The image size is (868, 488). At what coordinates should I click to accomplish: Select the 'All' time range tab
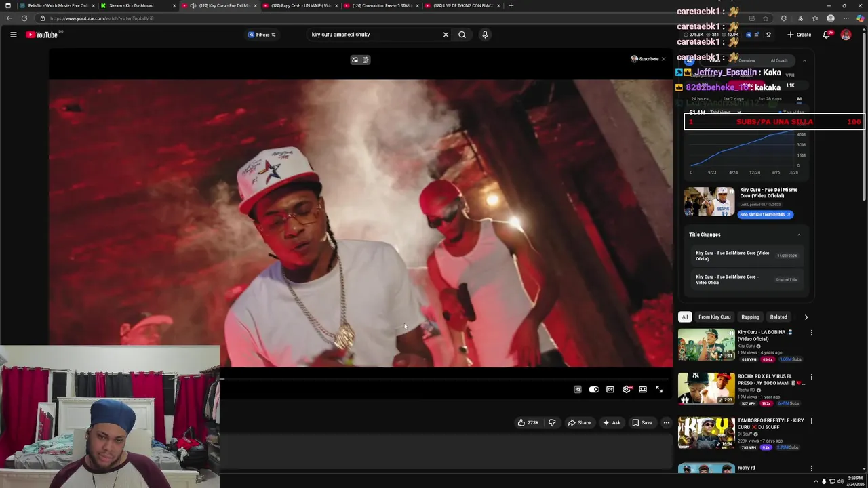(799, 99)
